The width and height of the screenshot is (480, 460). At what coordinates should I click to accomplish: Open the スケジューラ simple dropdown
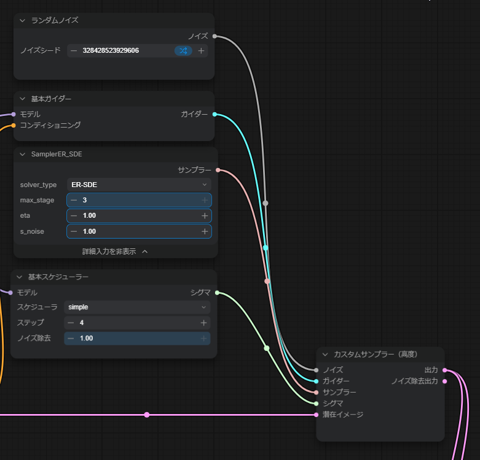pos(137,307)
